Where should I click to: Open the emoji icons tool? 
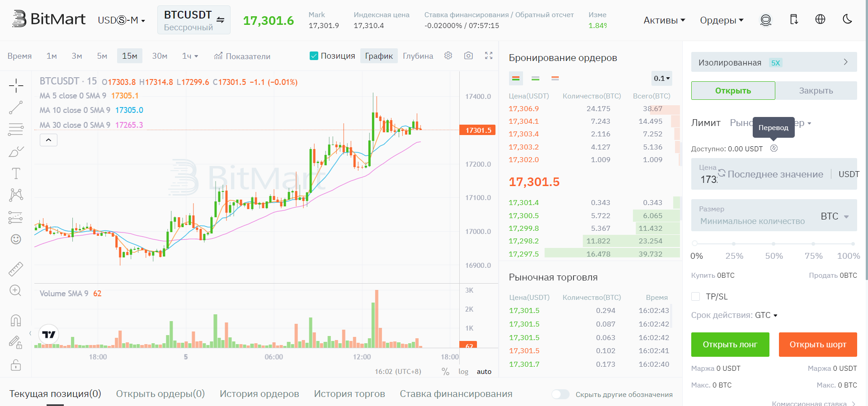[x=16, y=239]
